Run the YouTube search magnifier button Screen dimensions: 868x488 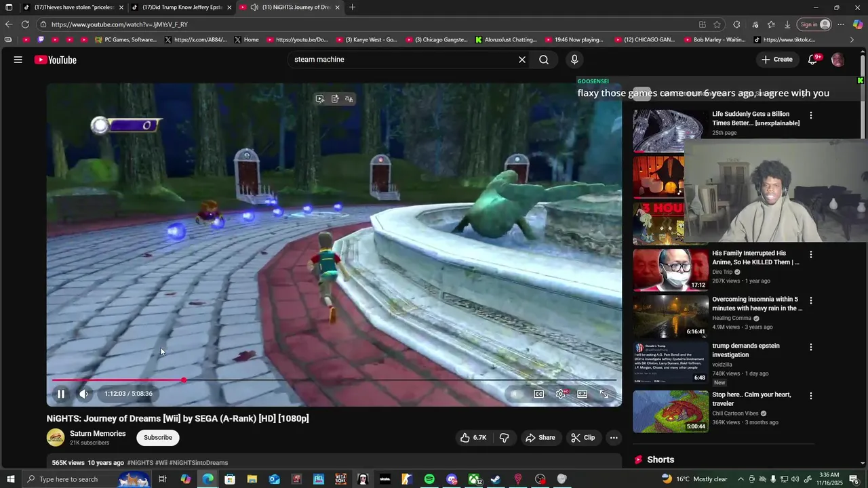(x=544, y=60)
